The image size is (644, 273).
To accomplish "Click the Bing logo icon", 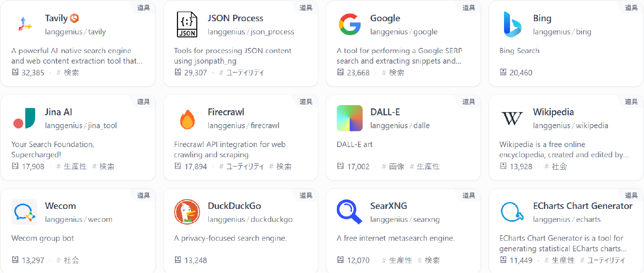I will (x=512, y=24).
